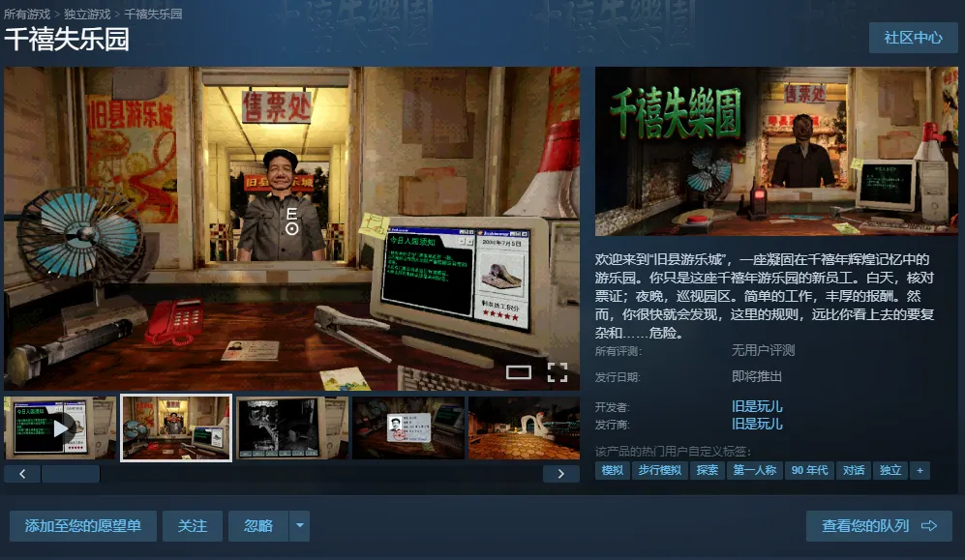The height and width of the screenshot is (560, 965).
Task: Click the right arrow of thumbnail strip
Action: click(560, 473)
